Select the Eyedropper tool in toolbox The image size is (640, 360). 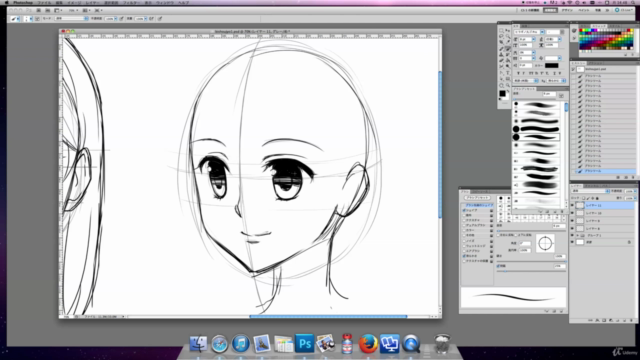(508, 42)
